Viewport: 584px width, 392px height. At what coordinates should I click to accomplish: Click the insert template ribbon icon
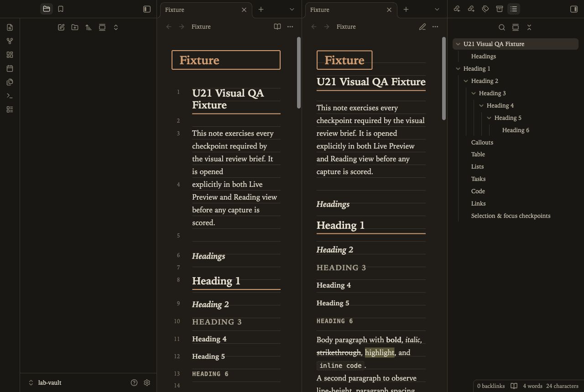(x=10, y=82)
